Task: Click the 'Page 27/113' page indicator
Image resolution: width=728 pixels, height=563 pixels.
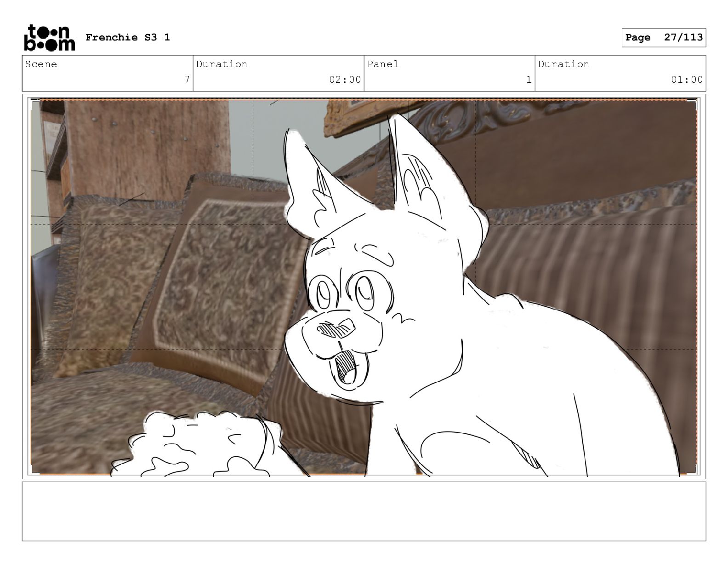Action: pyautogui.click(x=664, y=37)
